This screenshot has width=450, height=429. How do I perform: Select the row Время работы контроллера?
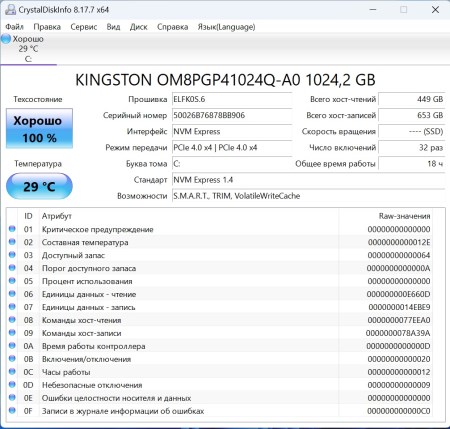click(220, 346)
